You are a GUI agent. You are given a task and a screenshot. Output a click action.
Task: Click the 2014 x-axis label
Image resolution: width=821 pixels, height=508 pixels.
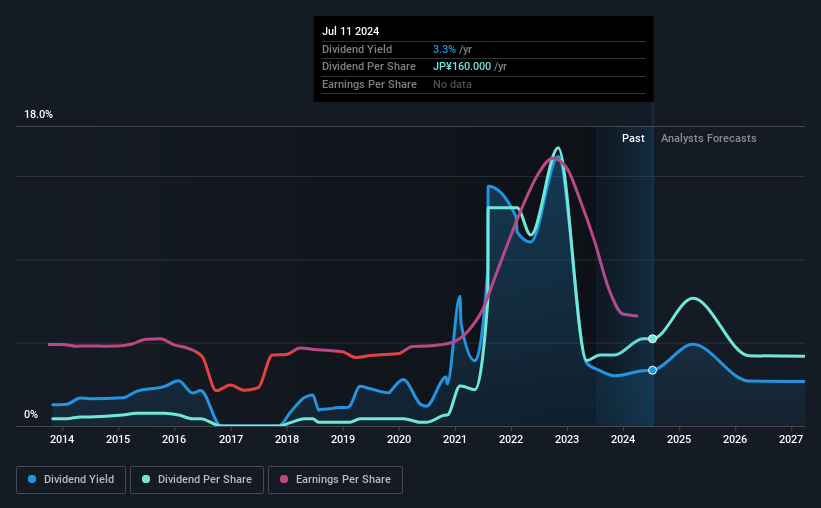pyautogui.click(x=62, y=439)
